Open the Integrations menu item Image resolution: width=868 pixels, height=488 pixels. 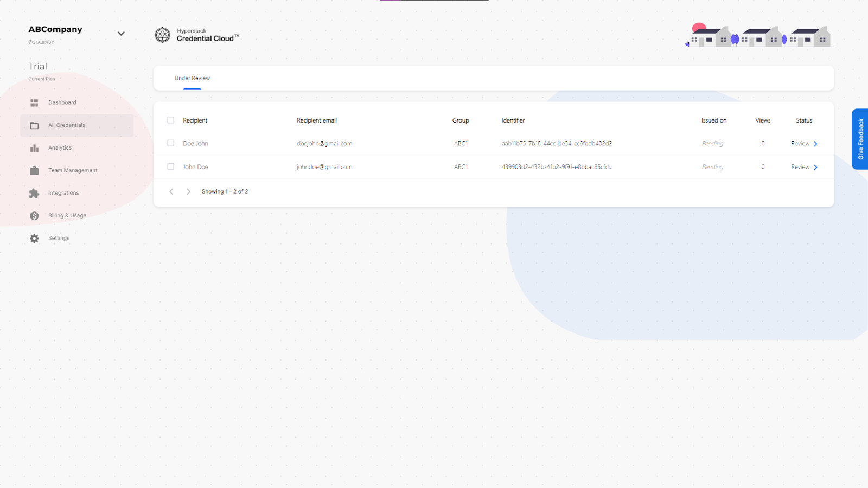(77, 193)
